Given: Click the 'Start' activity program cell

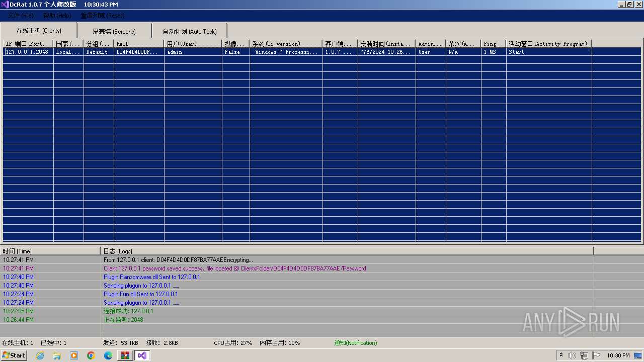Looking at the screenshot, I should 549,52.
